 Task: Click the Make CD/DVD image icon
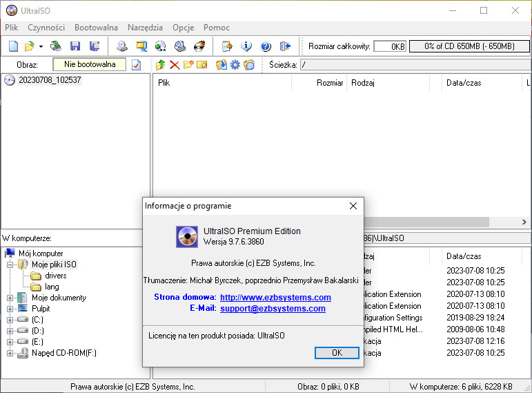pos(122,46)
